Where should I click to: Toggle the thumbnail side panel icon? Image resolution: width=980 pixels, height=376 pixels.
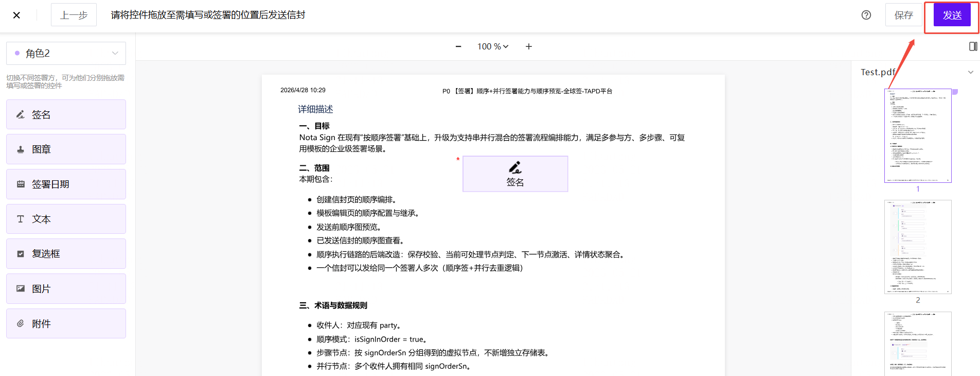pos(973,46)
